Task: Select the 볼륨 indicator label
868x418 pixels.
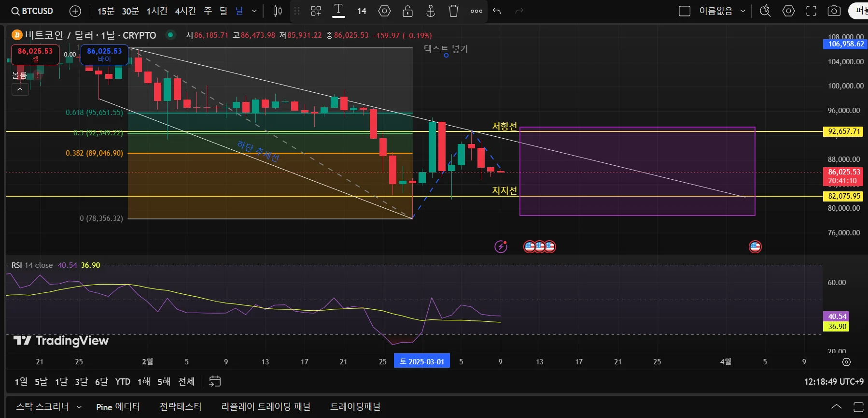Action: [19, 75]
